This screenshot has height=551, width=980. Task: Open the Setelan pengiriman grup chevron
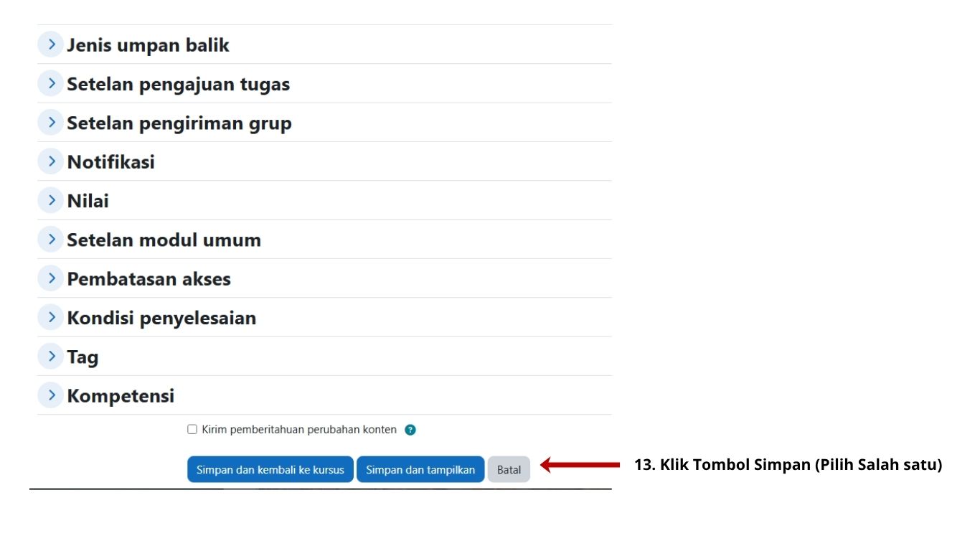[50, 122]
